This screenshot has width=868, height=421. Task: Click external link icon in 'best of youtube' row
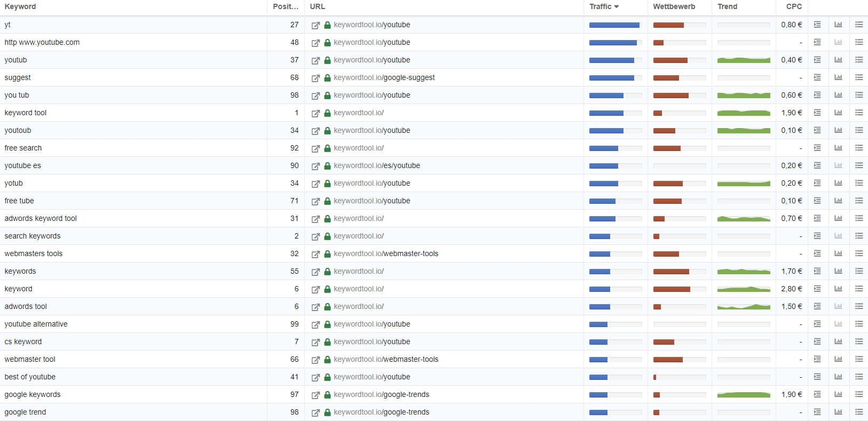315,377
